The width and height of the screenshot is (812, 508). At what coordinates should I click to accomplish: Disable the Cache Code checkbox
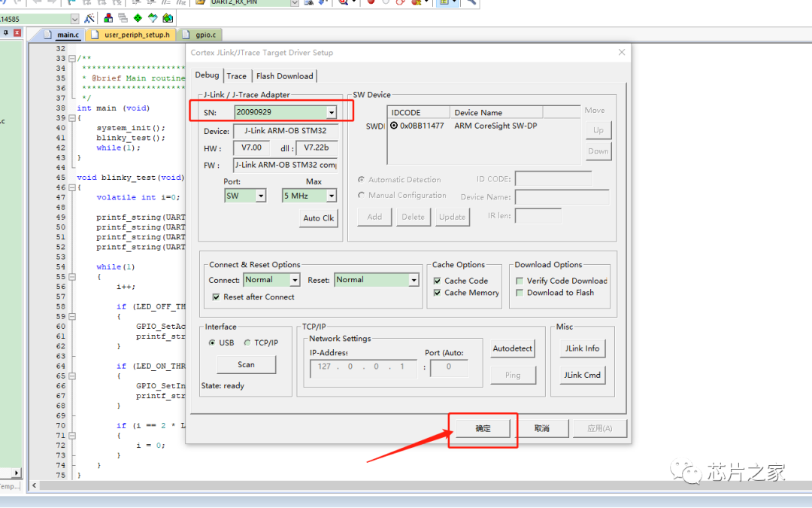(438, 281)
